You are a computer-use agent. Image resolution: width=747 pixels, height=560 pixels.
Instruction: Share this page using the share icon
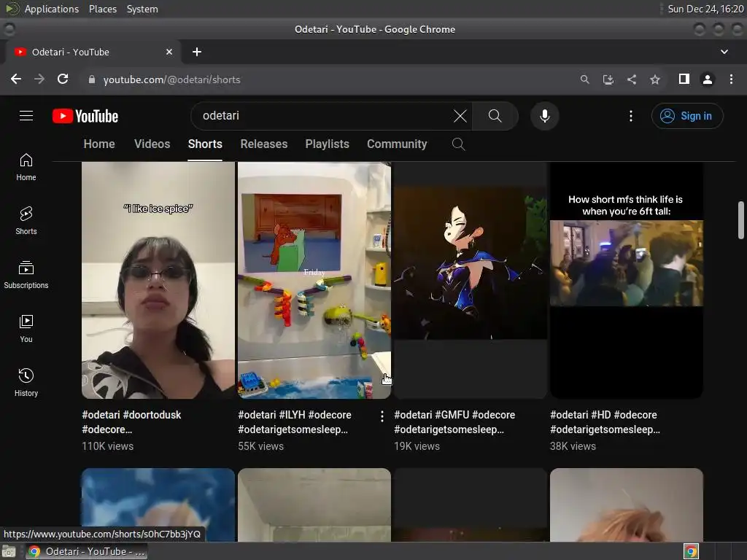[632, 79]
